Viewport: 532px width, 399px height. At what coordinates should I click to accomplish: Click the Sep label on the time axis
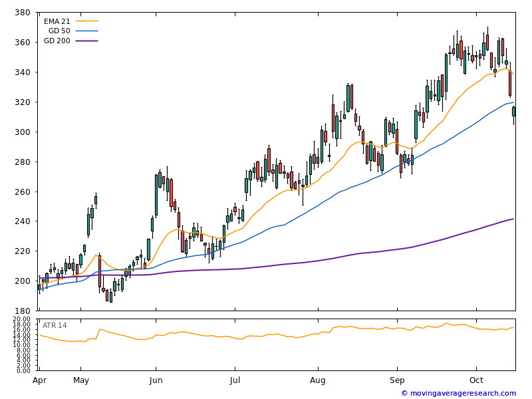[397, 380]
